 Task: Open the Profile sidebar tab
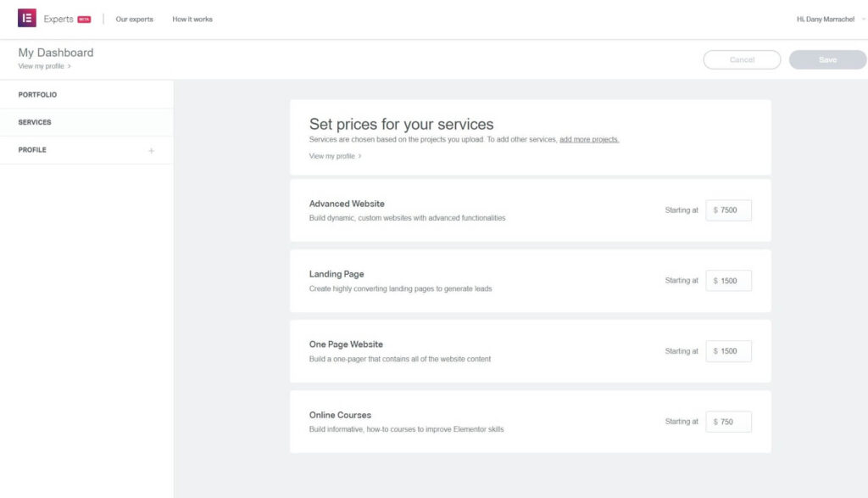[32, 150]
